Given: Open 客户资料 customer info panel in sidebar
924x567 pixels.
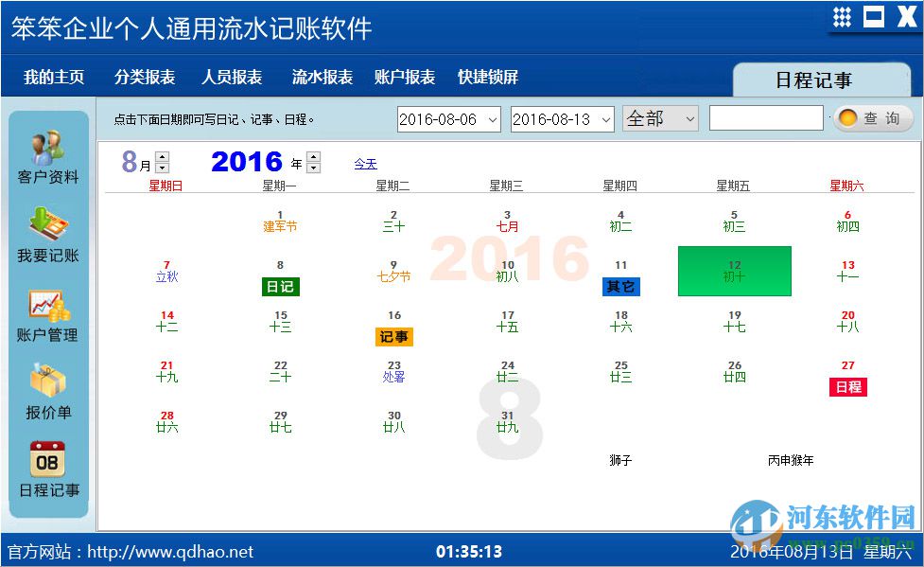Looking at the screenshot, I should coord(48,151).
